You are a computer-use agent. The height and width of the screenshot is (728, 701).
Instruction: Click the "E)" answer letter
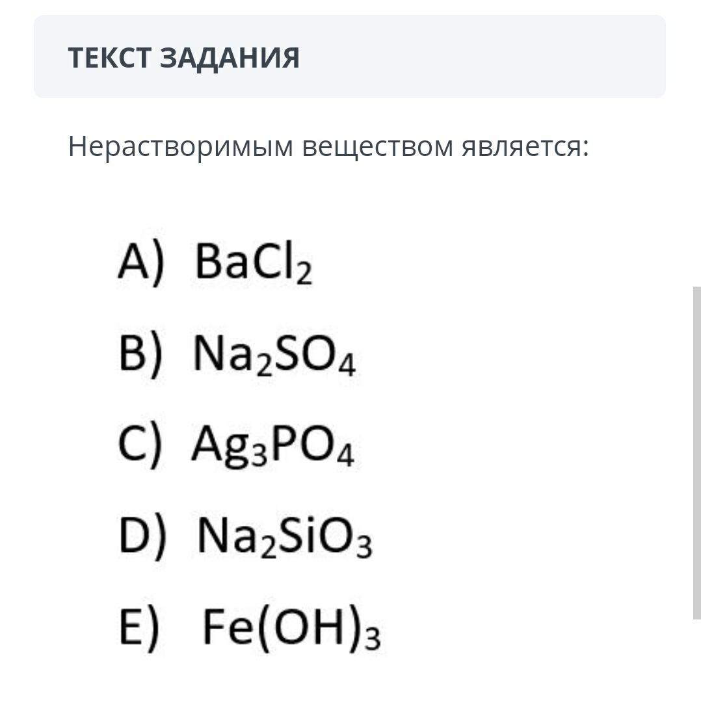tap(139, 629)
